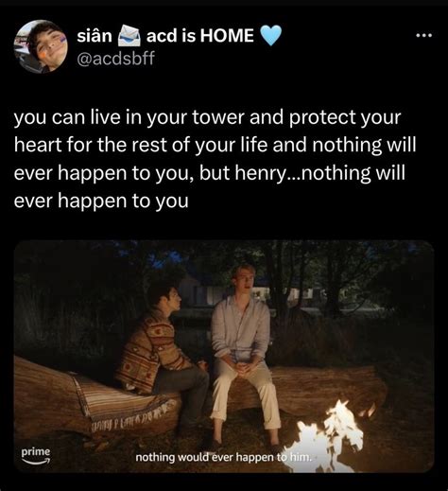Open the @acdsbff handle link
The image size is (448, 491).
point(115,58)
